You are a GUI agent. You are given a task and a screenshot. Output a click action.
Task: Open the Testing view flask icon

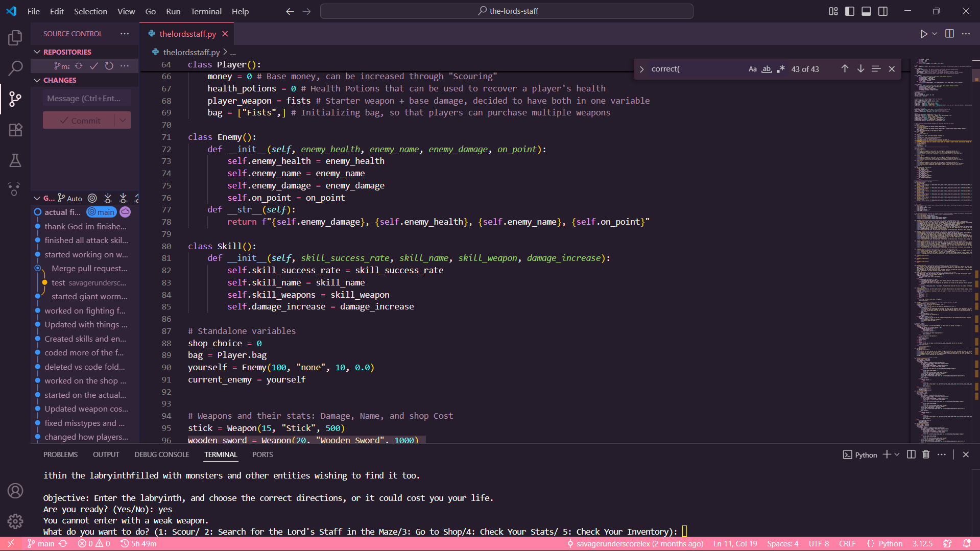15,160
